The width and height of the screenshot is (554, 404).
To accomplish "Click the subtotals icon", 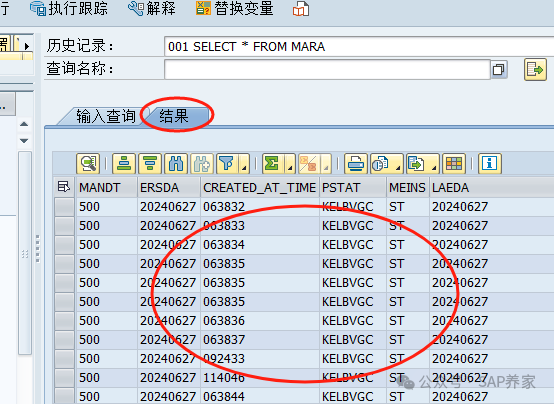I will coord(308,164).
